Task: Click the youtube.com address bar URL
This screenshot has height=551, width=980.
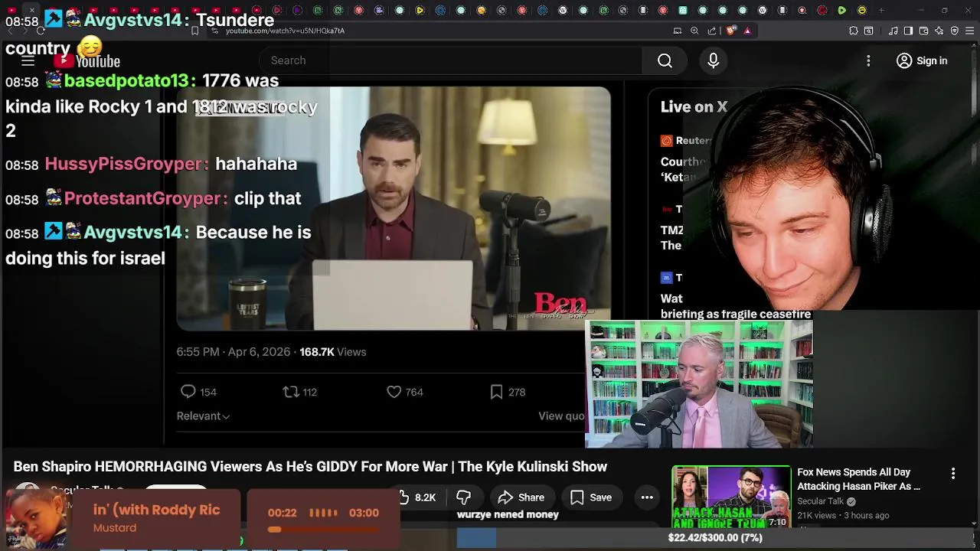Action: coord(285,31)
